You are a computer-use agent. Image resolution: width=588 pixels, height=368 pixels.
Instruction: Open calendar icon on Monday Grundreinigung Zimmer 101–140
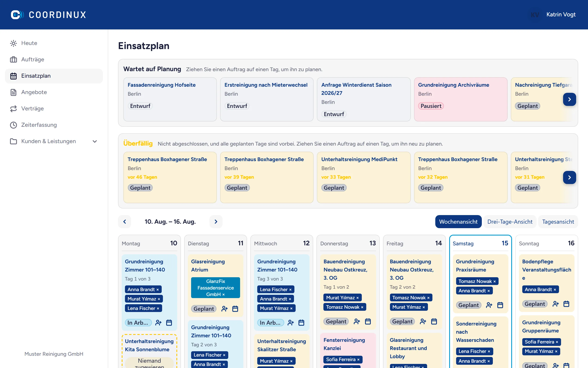(169, 323)
